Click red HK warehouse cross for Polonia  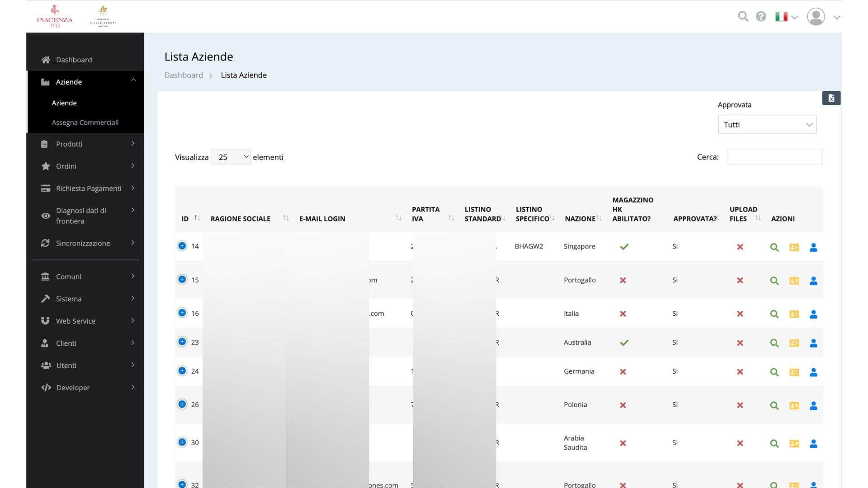tap(623, 405)
